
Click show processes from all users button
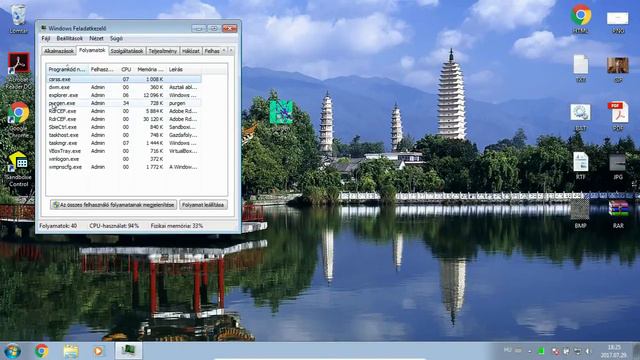point(113,204)
